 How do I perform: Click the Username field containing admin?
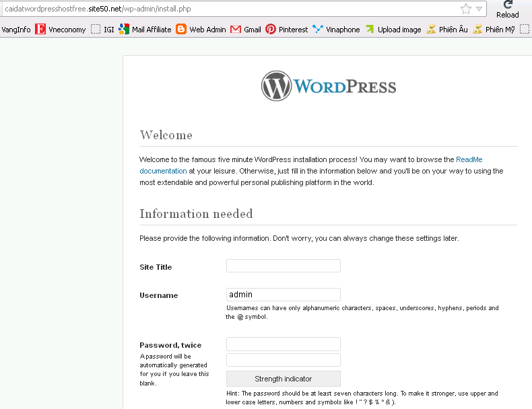point(284,295)
